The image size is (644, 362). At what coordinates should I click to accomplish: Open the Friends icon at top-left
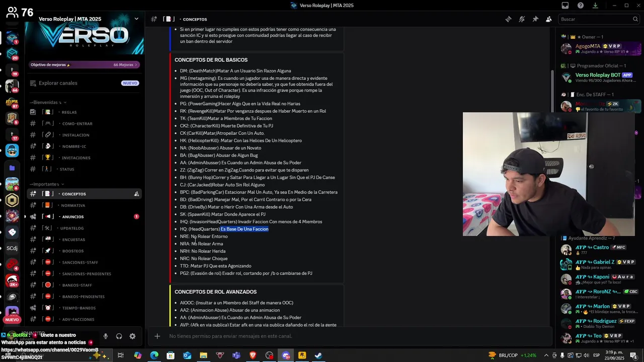click(12, 13)
